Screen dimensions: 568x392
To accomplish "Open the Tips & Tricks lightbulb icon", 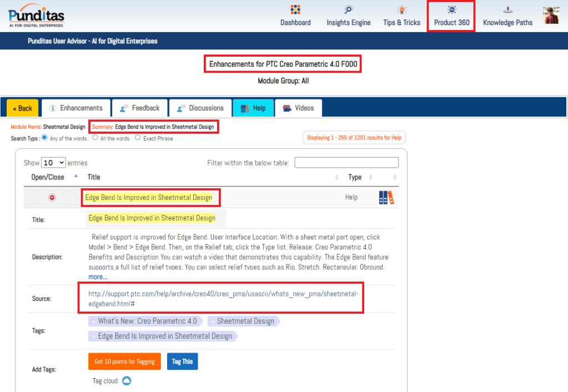I will 401,10.
